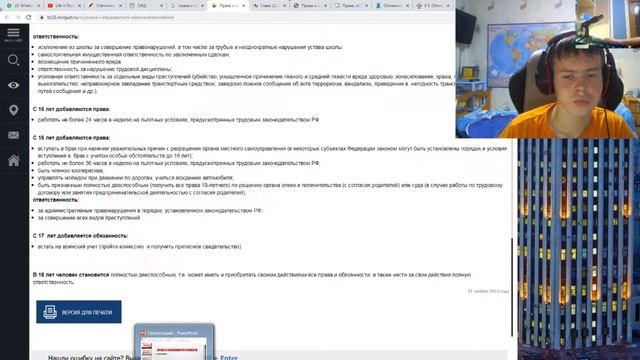Screen dimensions: 640x360
Task: Switch to the 'Глава 11...' browser tab
Action: coord(268,6)
